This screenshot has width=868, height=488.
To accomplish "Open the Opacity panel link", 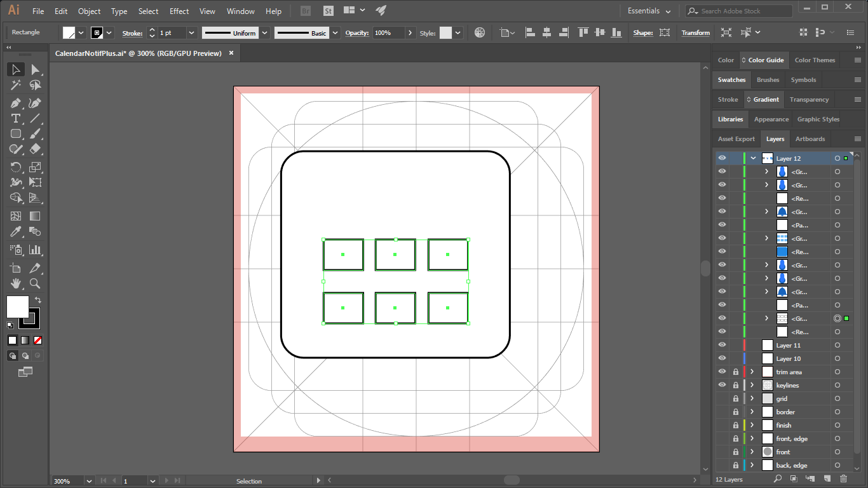I will point(357,33).
